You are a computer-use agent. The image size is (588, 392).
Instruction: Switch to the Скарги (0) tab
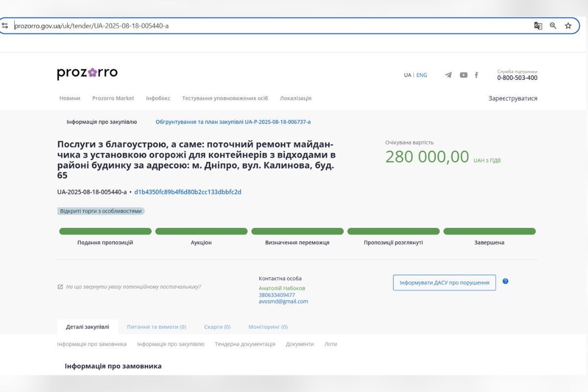point(217,326)
